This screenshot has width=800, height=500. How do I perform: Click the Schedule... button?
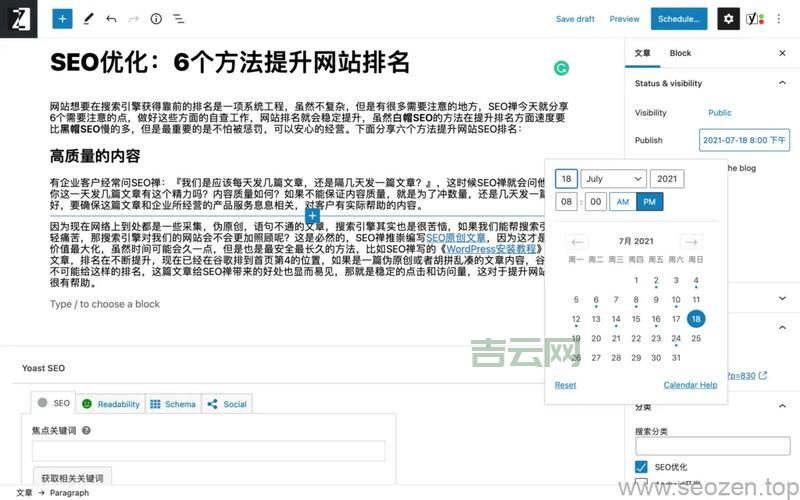tap(679, 19)
